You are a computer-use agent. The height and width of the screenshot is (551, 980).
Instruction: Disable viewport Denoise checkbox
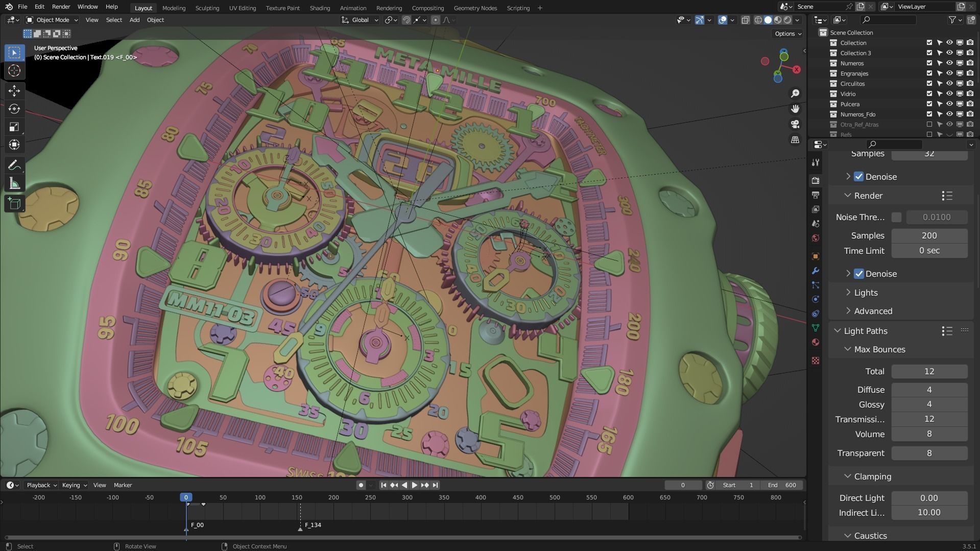point(859,177)
